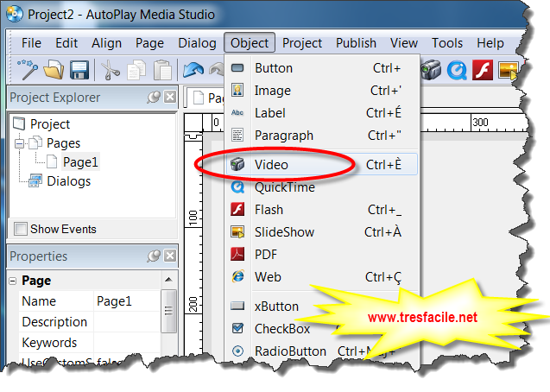Collapse the Pages tree node
The width and height of the screenshot is (550, 392).
[x=20, y=143]
